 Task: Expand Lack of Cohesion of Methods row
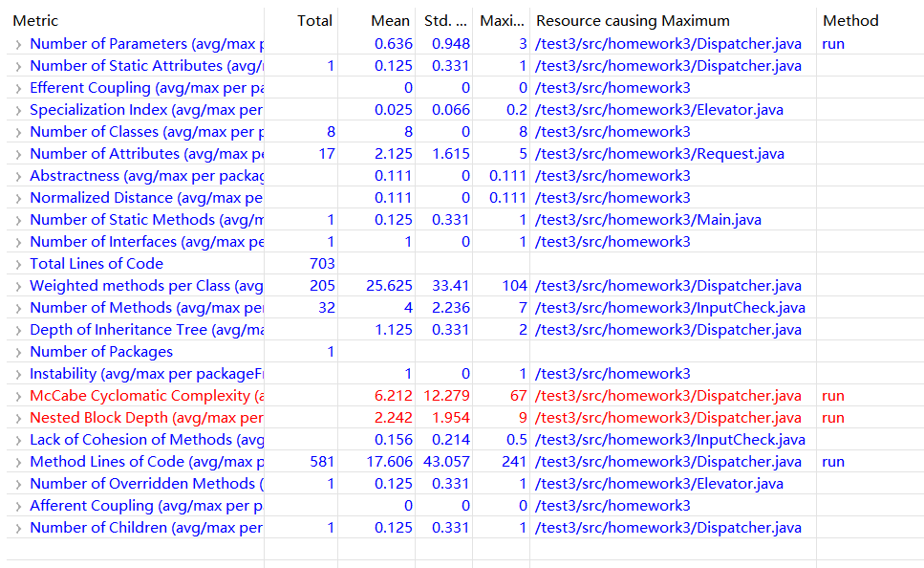(18, 441)
